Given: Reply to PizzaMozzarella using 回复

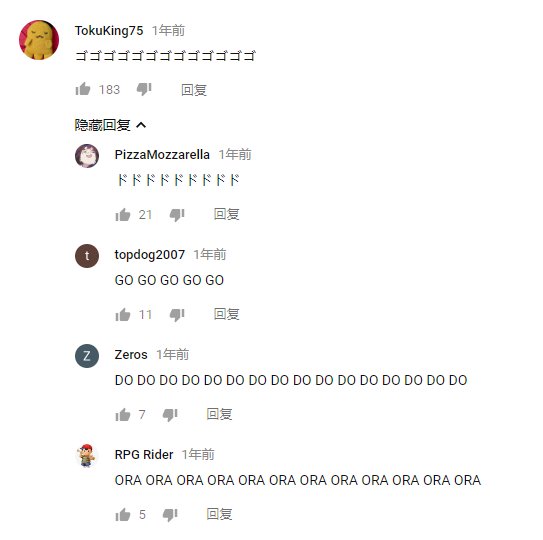Looking at the screenshot, I should (x=226, y=214).
